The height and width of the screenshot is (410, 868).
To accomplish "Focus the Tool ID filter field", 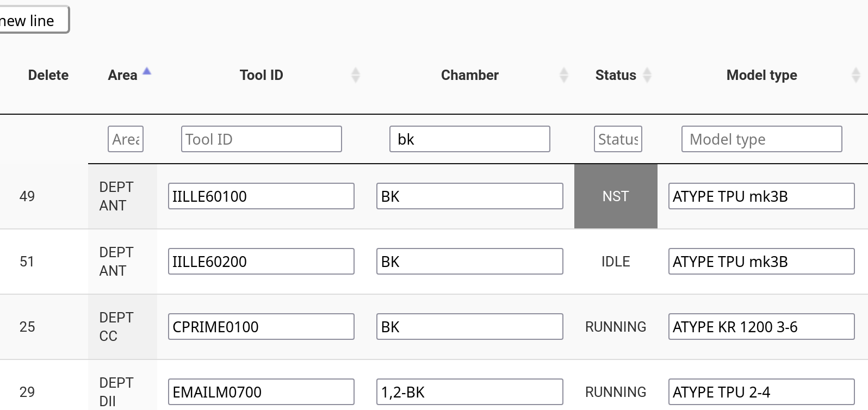I will [x=262, y=139].
